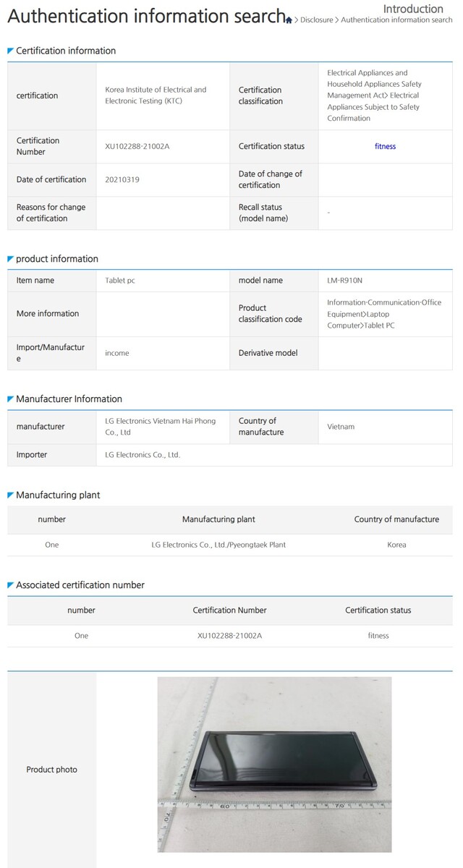Screen dimensions: 463x868
Task: Click the home icon in the breadcrumb
Action: pos(289,20)
